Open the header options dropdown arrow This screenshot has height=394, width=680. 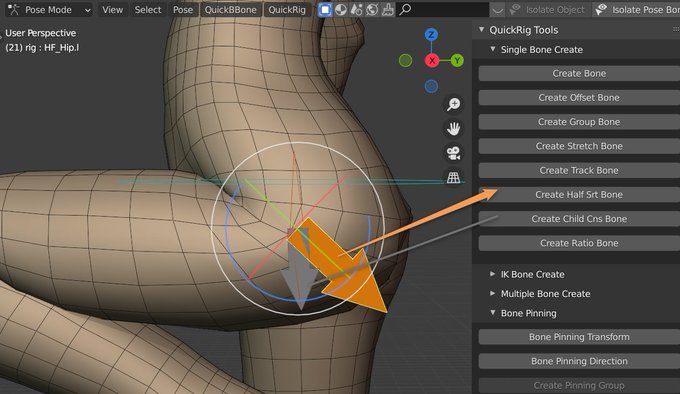coord(498,10)
